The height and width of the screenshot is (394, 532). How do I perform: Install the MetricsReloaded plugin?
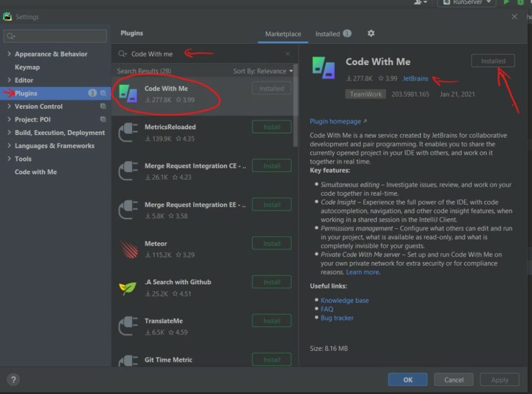(x=272, y=127)
